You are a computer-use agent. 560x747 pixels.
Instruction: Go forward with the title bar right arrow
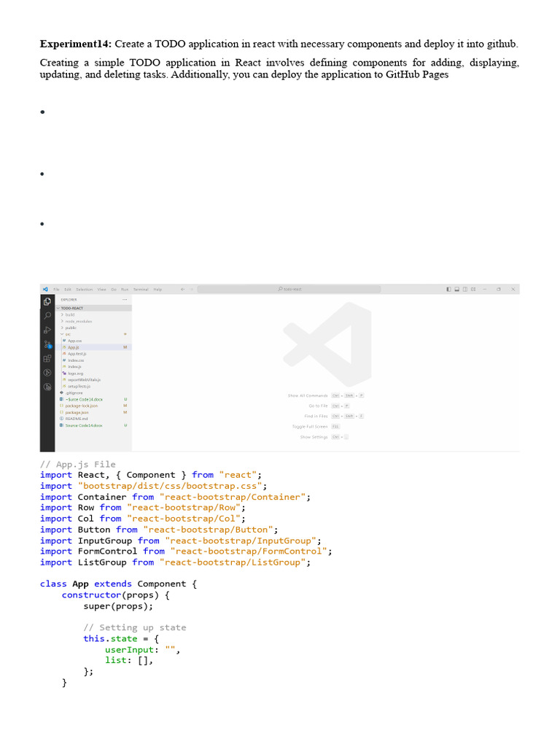(192, 289)
